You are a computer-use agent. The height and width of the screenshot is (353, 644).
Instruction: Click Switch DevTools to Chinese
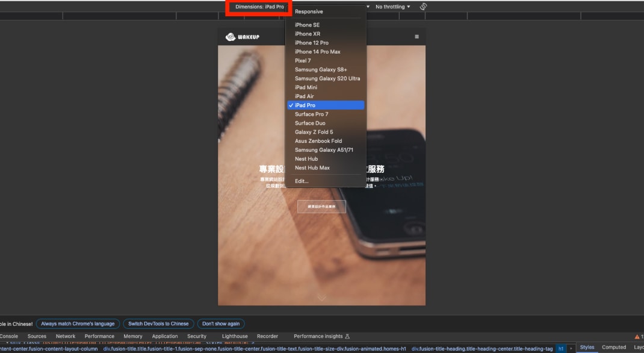point(158,324)
